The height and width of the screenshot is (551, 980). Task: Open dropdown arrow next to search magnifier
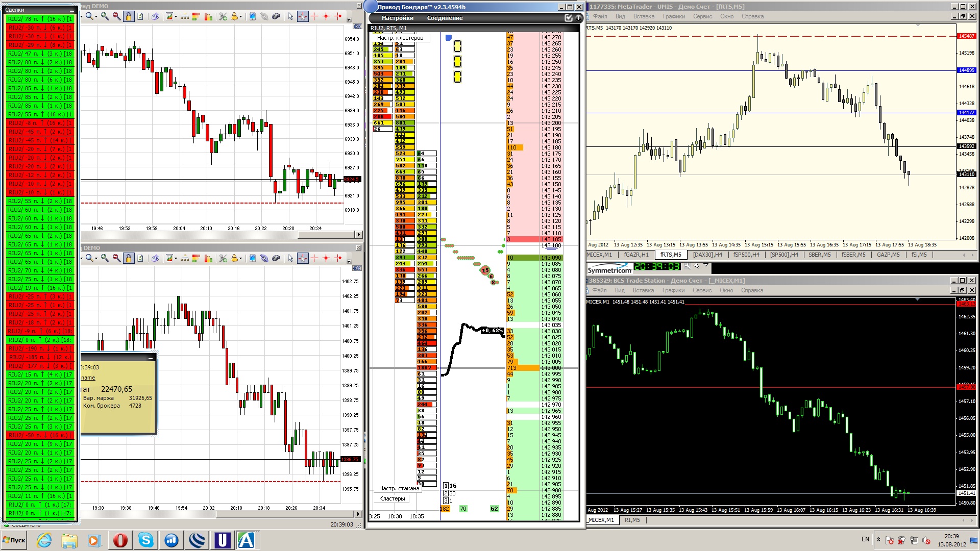click(x=96, y=16)
